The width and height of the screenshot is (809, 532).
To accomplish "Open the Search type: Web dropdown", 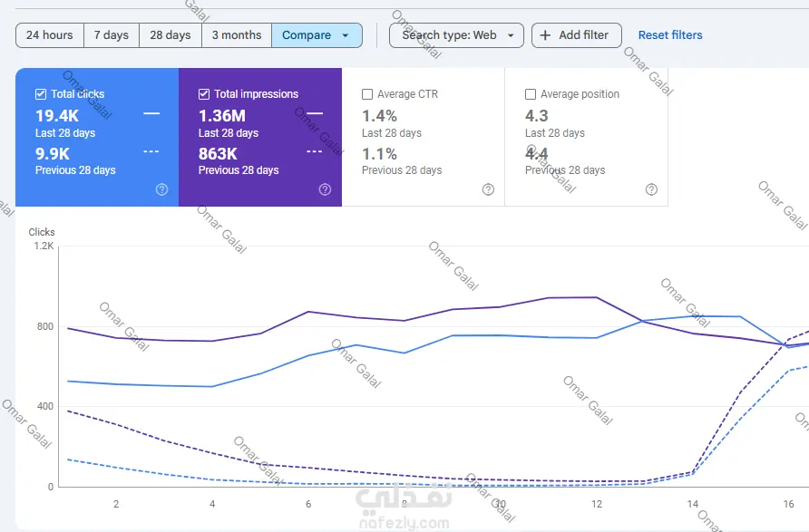I will 456,35.
